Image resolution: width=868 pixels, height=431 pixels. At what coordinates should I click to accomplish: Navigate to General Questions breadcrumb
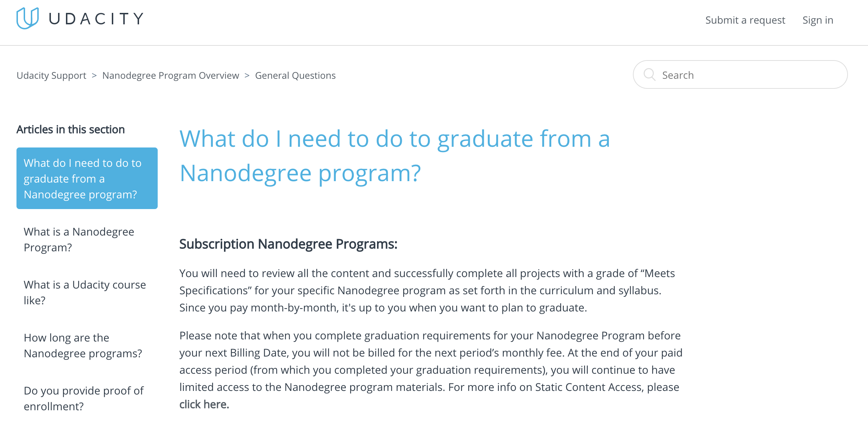click(295, 76)
